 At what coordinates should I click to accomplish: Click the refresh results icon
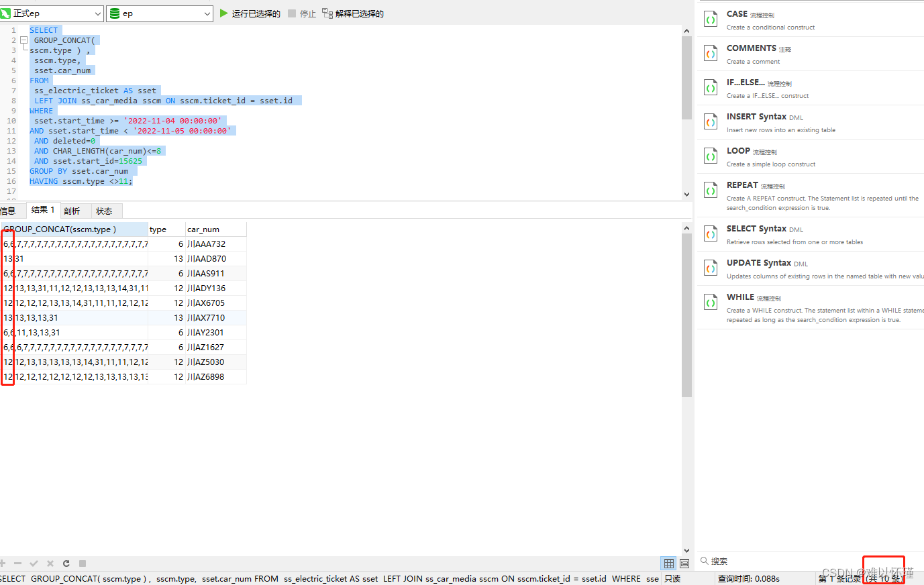pos(66,564)
